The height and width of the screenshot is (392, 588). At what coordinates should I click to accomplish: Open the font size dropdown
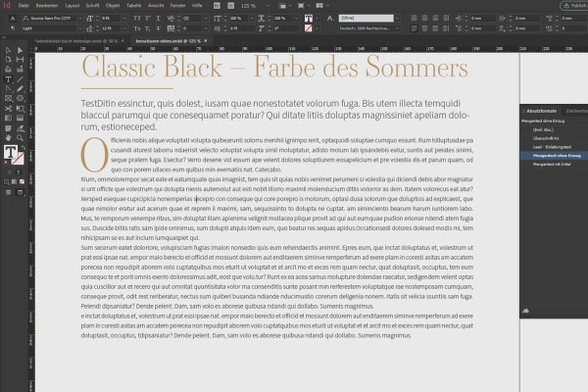pos(124,18)
